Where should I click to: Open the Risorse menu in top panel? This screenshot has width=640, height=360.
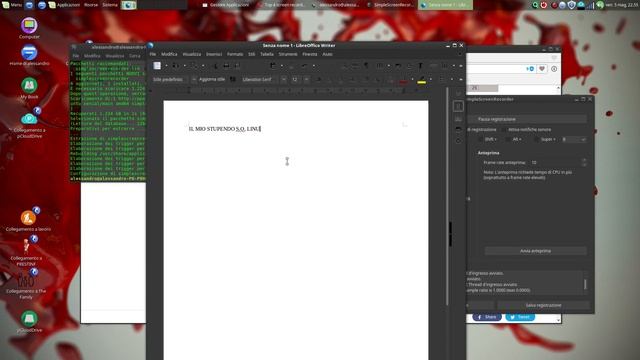point(91,5)
